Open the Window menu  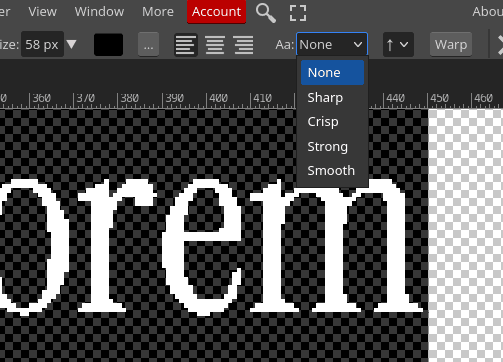pyautogui.click(x=99, y=12)
